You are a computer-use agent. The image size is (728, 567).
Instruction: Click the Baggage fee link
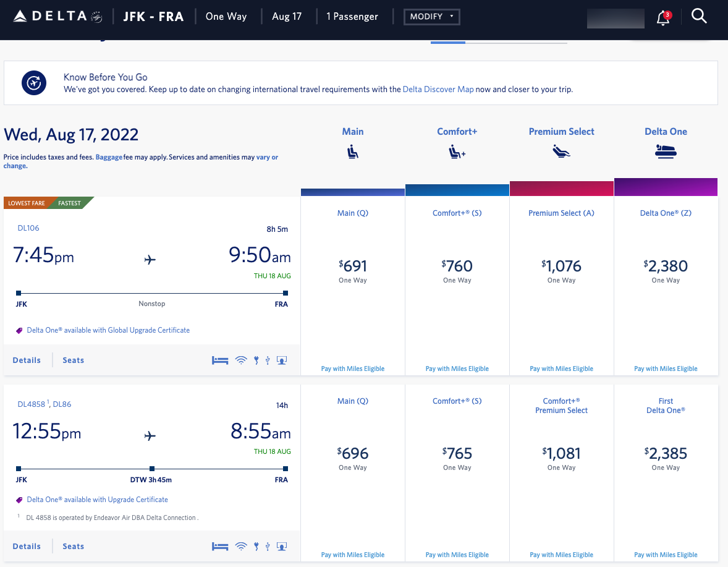coord(109,156)
